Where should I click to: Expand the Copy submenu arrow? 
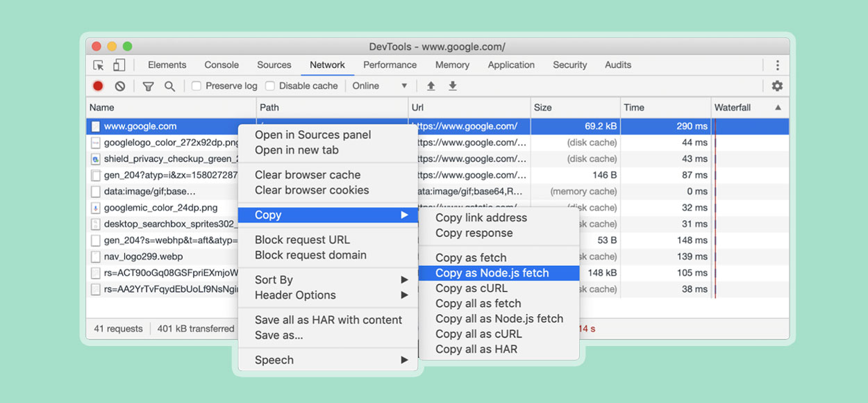pos(404,215)
